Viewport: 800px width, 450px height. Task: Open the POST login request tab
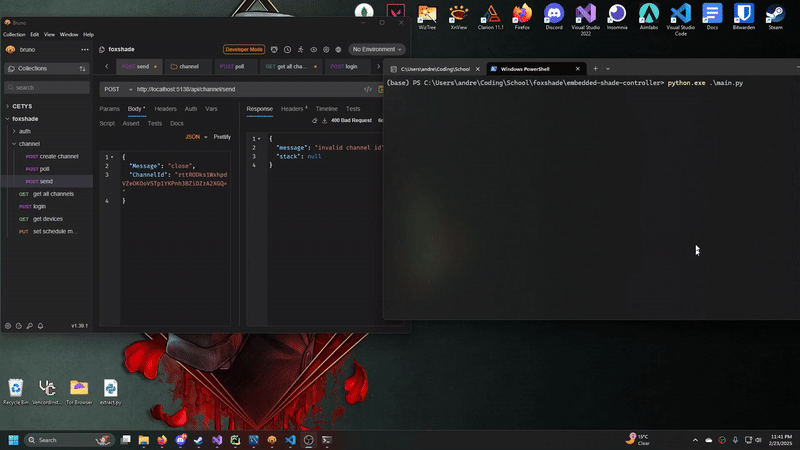coord(344,67)
